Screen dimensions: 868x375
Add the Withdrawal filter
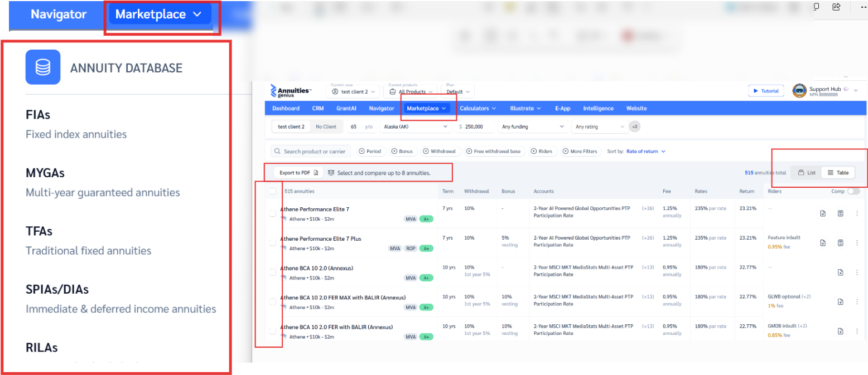[x=441, y=151]
